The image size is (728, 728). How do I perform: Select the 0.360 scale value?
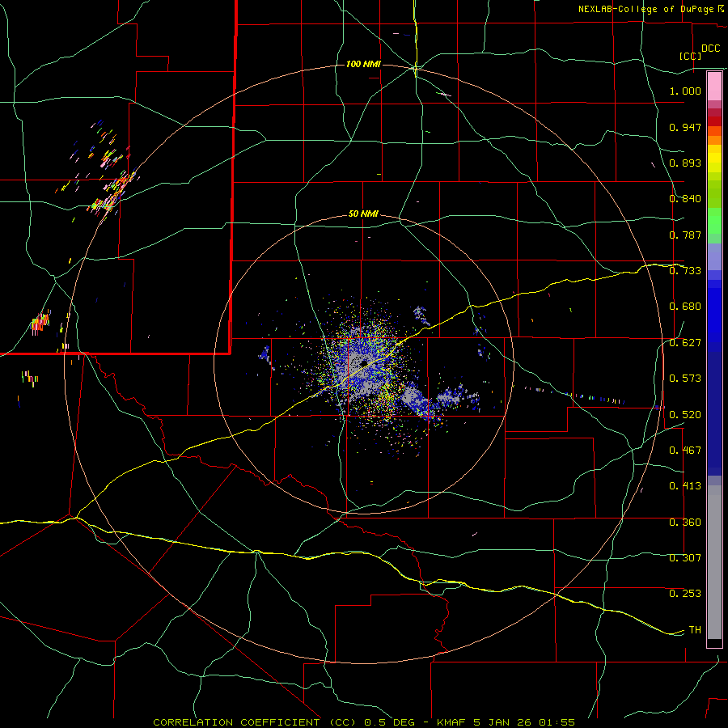click(685, 523)
